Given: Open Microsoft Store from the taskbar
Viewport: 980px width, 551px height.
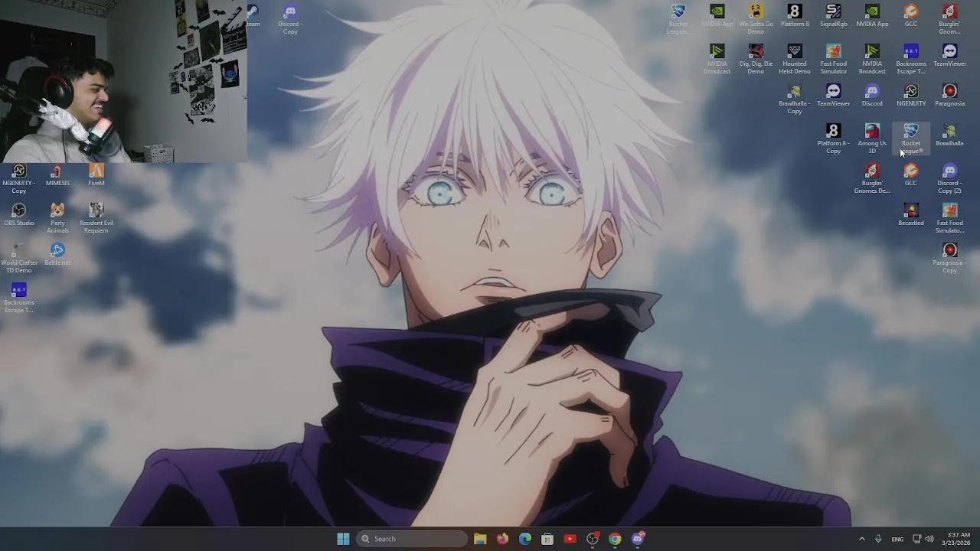Looking at the screenshot, I should tap(547, 539).
